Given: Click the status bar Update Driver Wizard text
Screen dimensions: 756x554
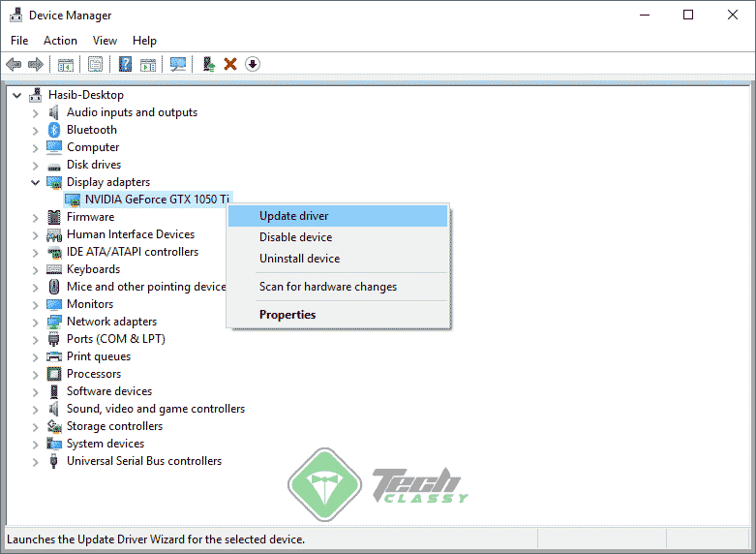Looking at the screenshot, I should point(156,539).
